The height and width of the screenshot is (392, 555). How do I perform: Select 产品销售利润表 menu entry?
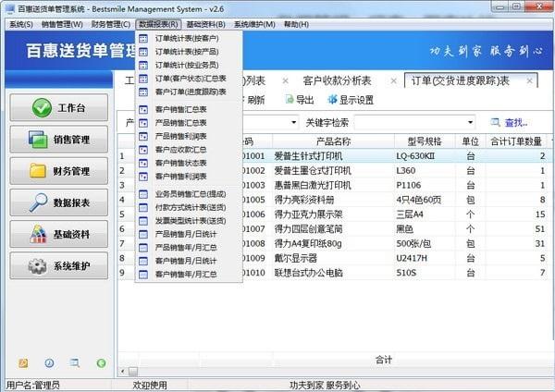pos(180,136)
